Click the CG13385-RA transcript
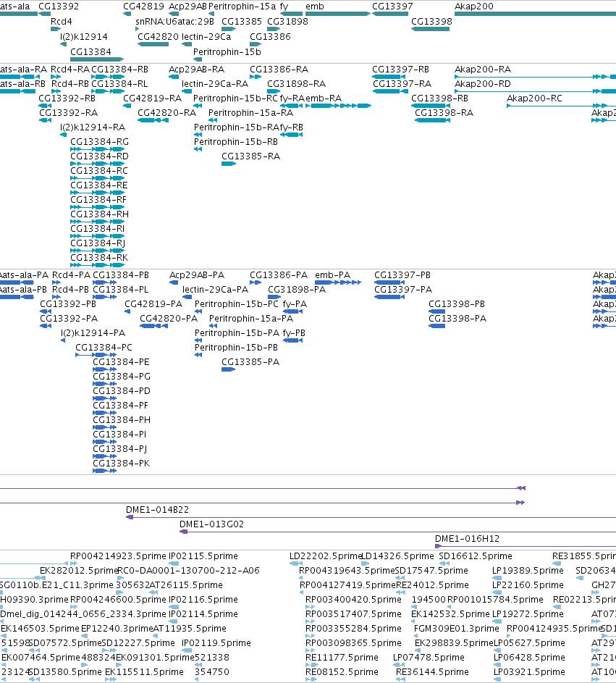The width and height of the screenshot is (616, 683). (x=229, y=164)
